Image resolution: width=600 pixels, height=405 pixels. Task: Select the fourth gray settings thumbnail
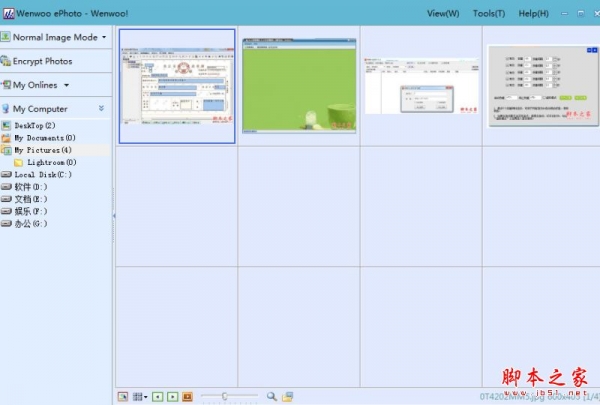(x=544, y=86)
